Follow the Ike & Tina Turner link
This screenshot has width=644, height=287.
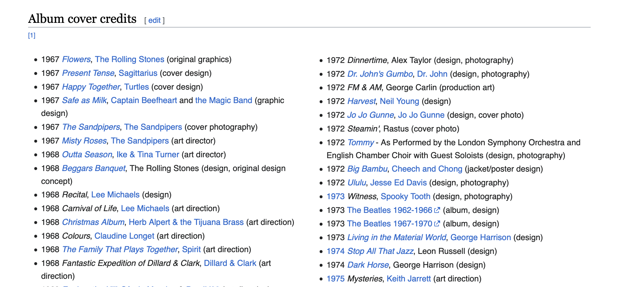(x=148, y=155)
